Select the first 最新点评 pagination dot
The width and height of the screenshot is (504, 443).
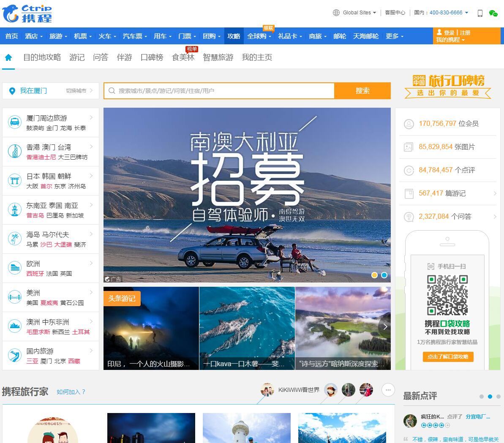(482, 397)
